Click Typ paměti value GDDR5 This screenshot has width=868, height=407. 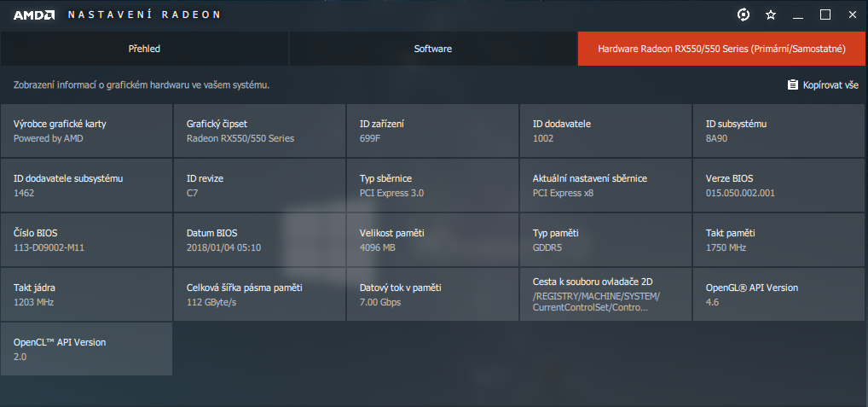547,247
